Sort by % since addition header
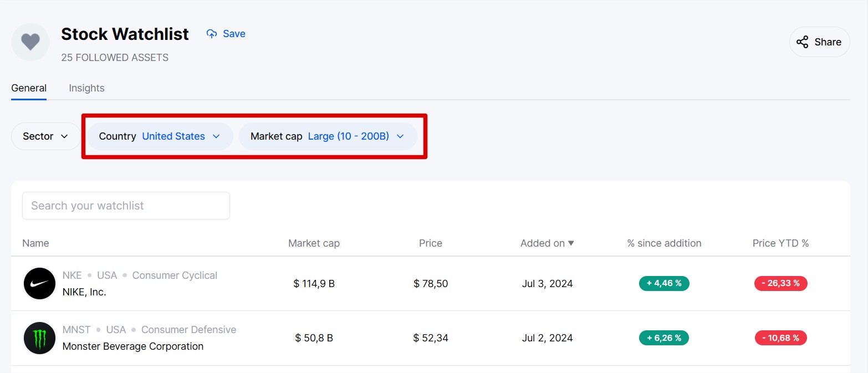This screenshot has height=373, width=868. pos(664,243)
